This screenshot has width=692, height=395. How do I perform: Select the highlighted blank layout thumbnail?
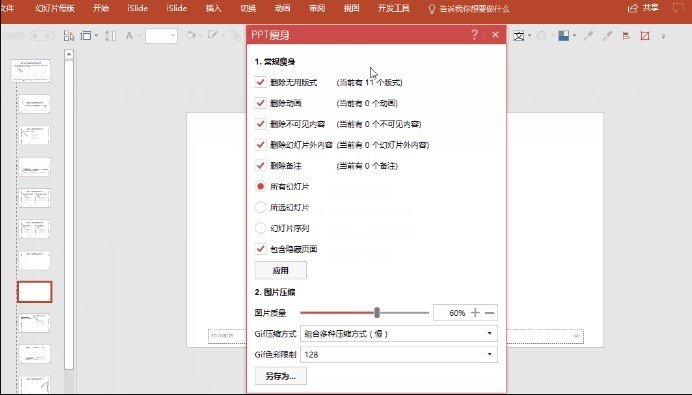(35, 292)
